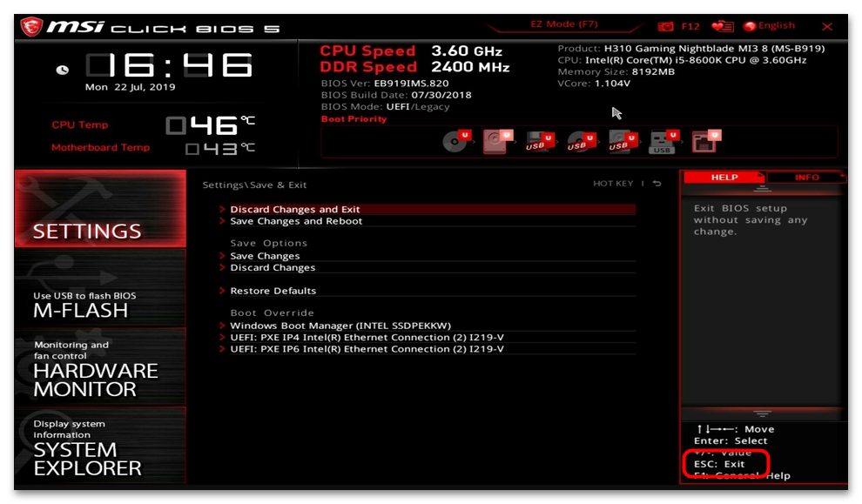Open the HOT KEY list
Viewport: 862px width, 504px height.
pos(613,184)
